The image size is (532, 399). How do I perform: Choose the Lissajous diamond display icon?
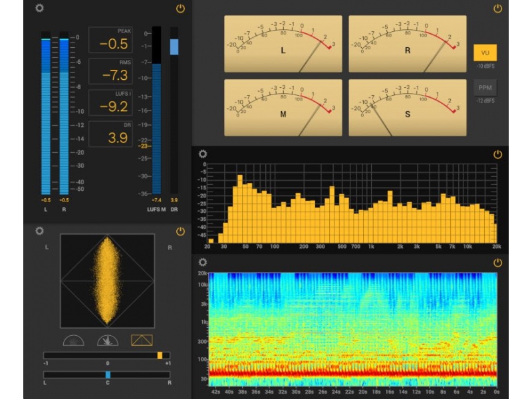point(142,340)
